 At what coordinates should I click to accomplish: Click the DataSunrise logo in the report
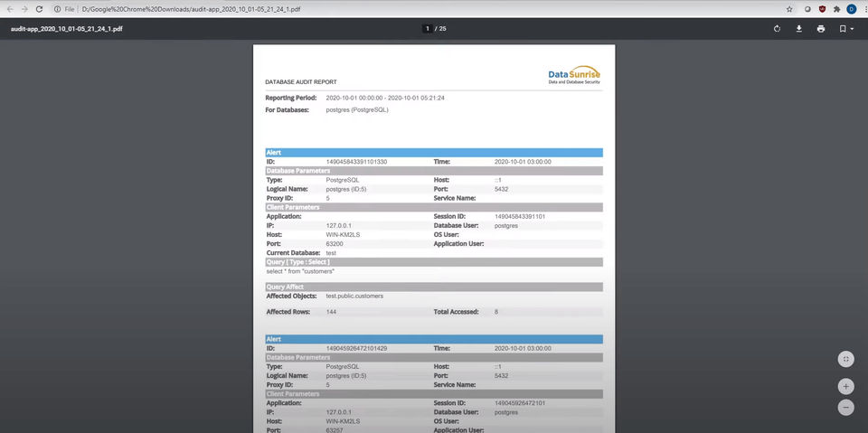tap(574, 75)
